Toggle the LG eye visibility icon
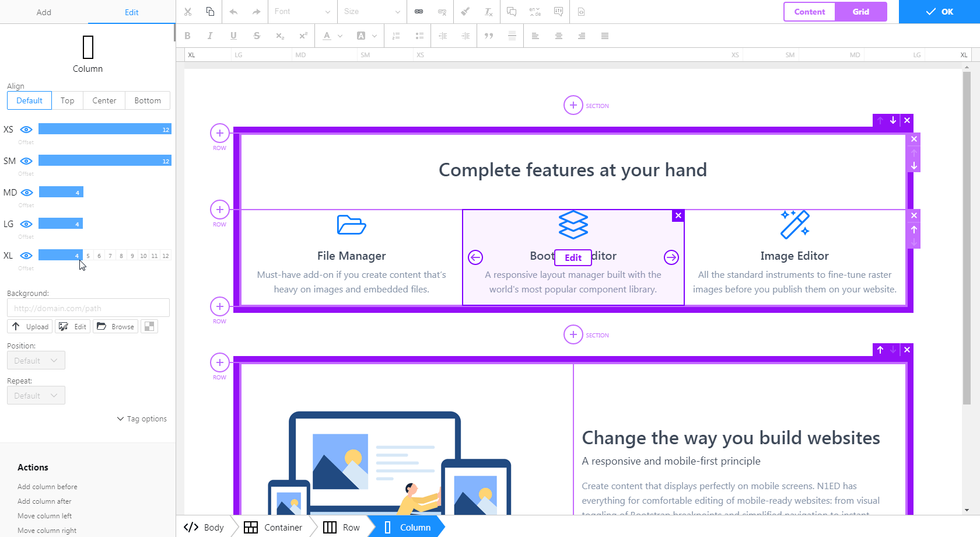Image resolution: width=980 pixels, height=537 pixels. [26, 224]
